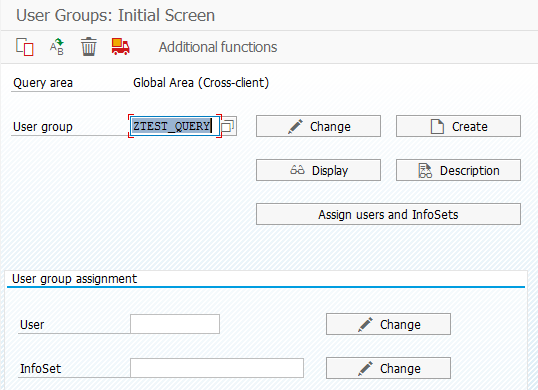This screenshot has width=538, height=390.
Task: Click into the User group input field
Action: point(175,126)
